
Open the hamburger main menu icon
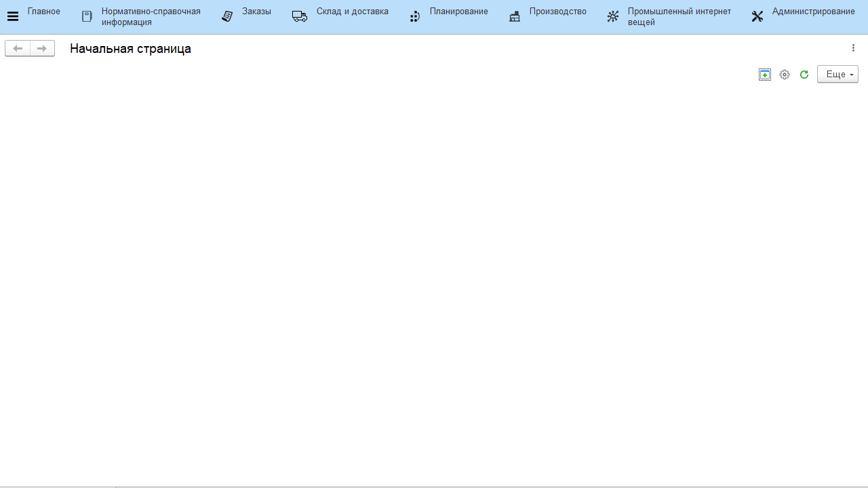[x=12, y=16]
